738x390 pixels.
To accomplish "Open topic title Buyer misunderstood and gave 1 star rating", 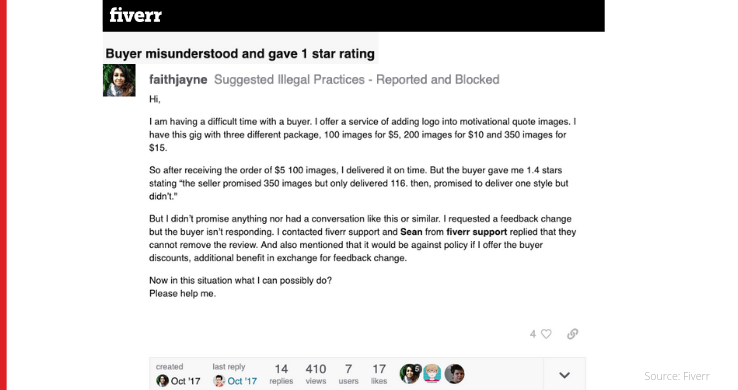I will [240, 54].
